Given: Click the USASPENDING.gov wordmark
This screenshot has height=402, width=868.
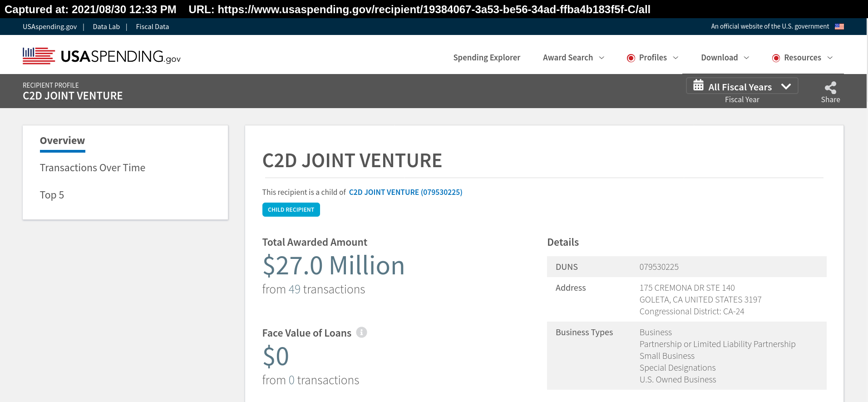Looking at the screenshot, I should tap(121, 57).
